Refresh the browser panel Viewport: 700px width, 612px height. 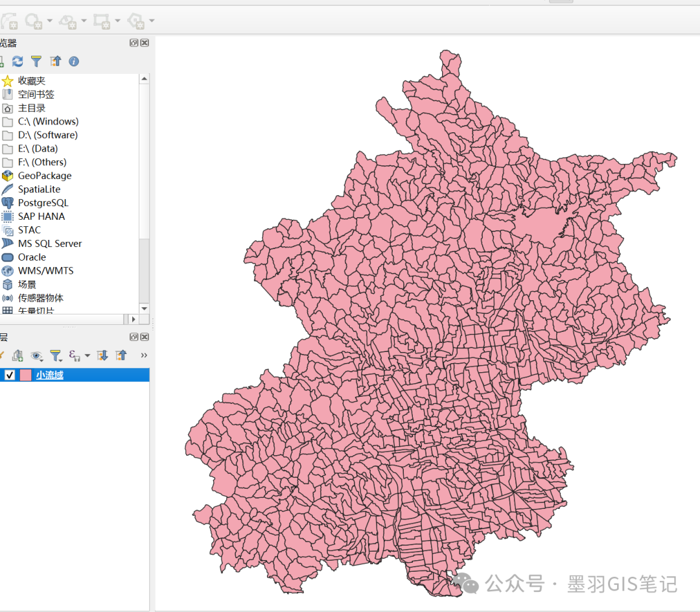17,61
